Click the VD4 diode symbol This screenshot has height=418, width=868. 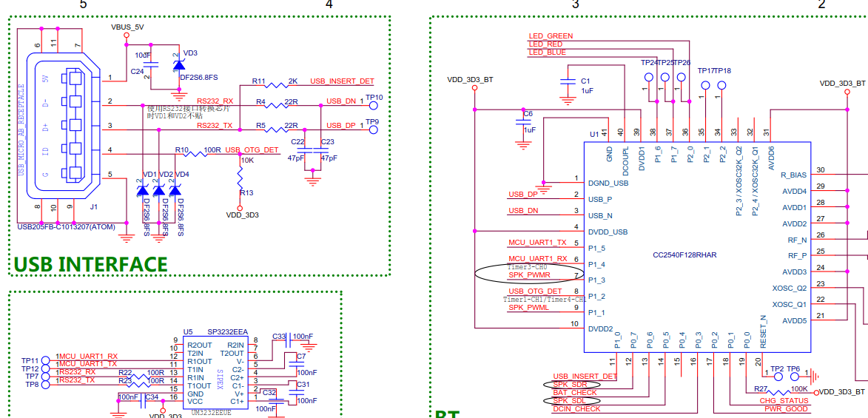pos(175,190)
